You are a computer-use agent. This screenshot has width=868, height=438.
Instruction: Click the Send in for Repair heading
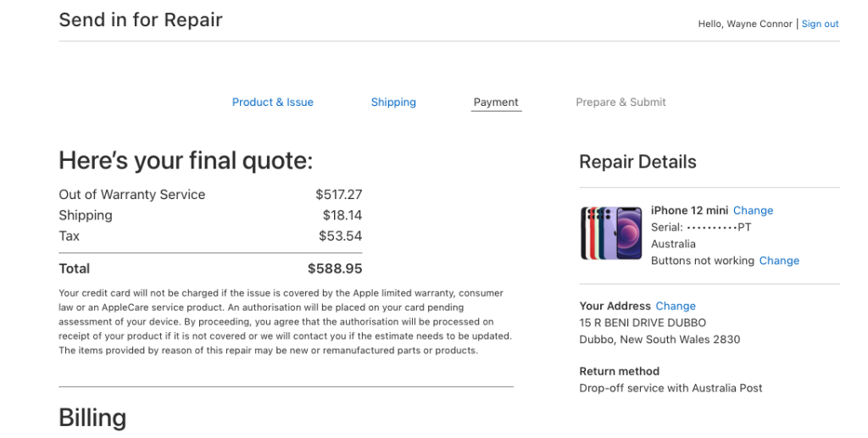(x=141, y=20)
